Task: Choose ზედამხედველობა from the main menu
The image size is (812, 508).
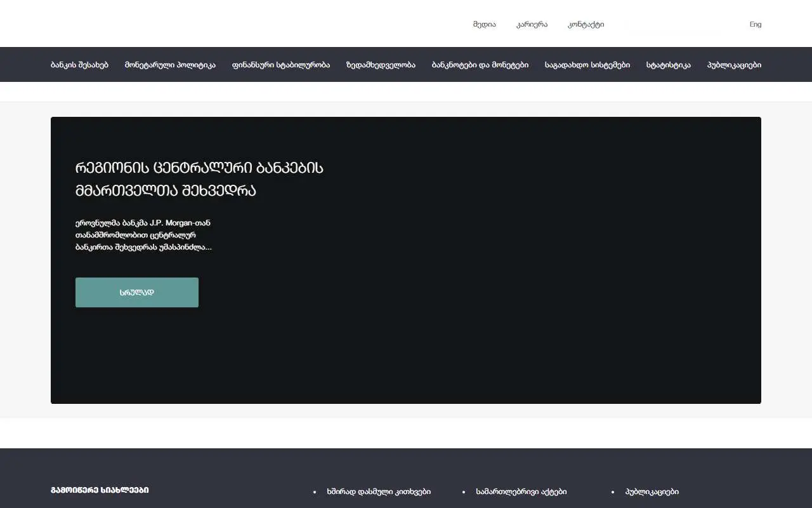Action: pos(381,65)
